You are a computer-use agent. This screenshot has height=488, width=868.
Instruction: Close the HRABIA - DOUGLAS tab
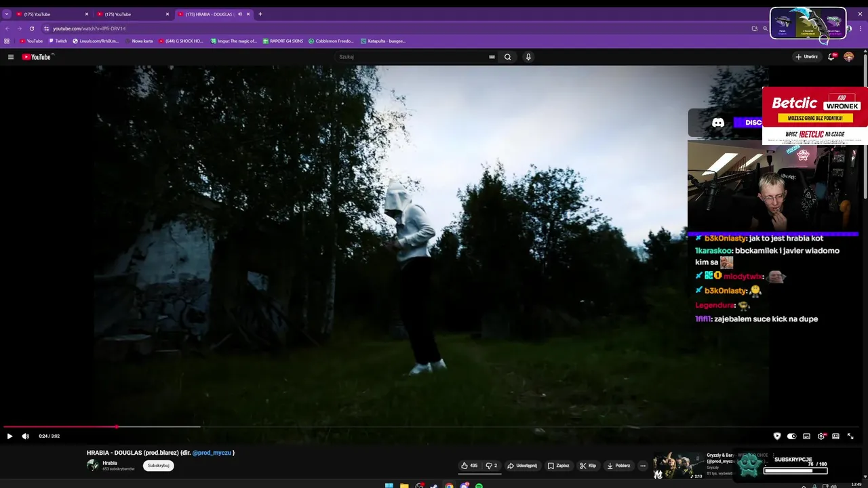(x=248, y=14)
